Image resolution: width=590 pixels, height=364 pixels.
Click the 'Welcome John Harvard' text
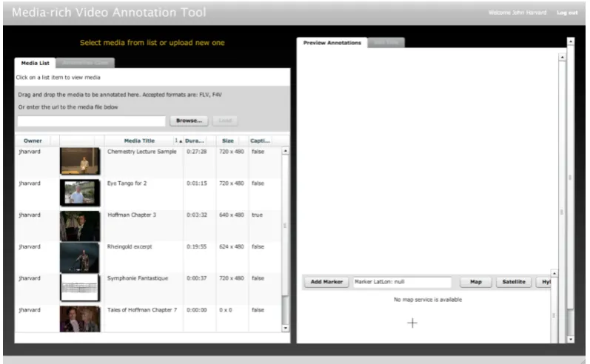click(517, 13)
